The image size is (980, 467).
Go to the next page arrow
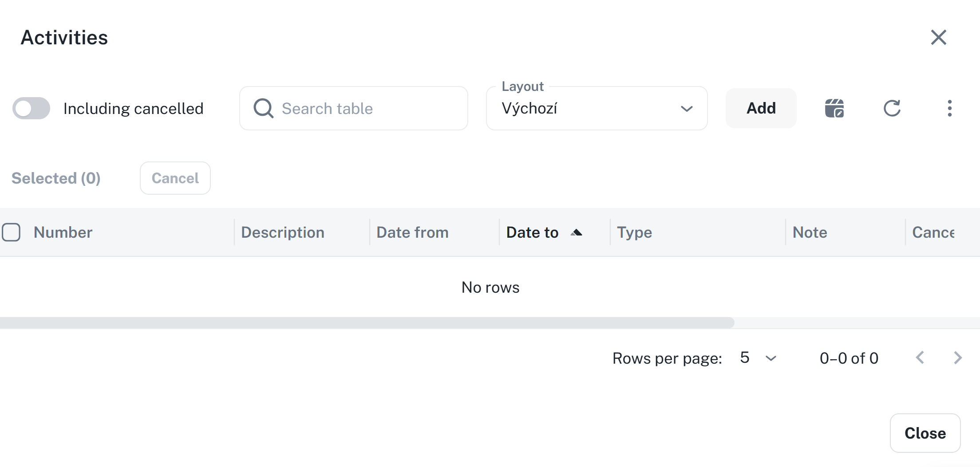point(958,358)
